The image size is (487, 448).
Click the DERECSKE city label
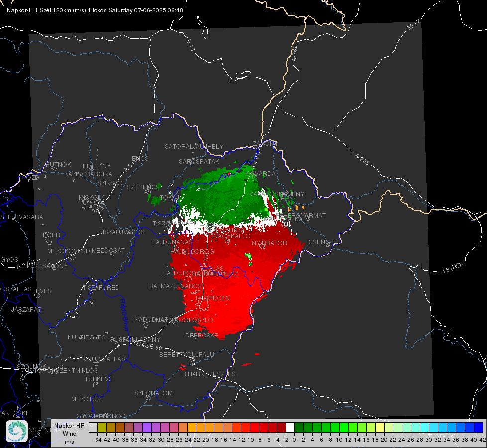pyautogui.click(x=201, y=335)
